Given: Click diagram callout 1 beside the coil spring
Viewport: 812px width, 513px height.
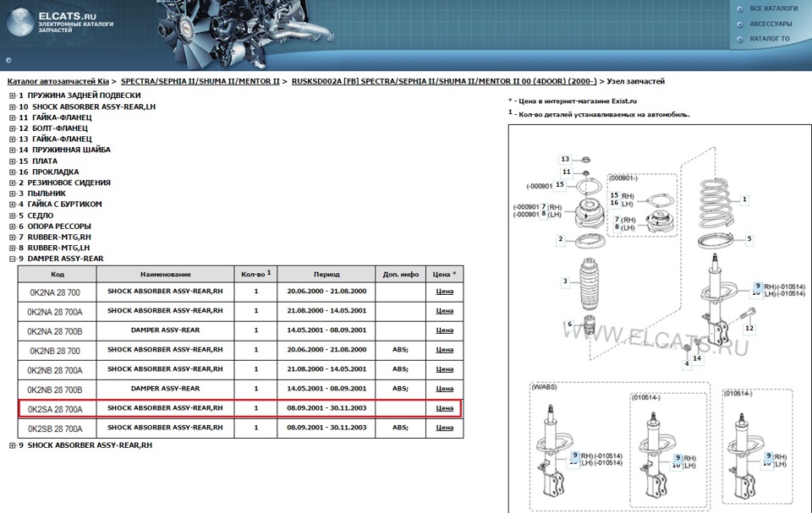Looking at the screenshot, I should click(x=744, y=199).
